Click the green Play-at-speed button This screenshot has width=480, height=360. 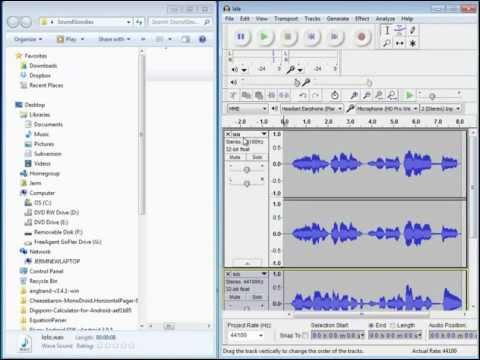point(409,96)
